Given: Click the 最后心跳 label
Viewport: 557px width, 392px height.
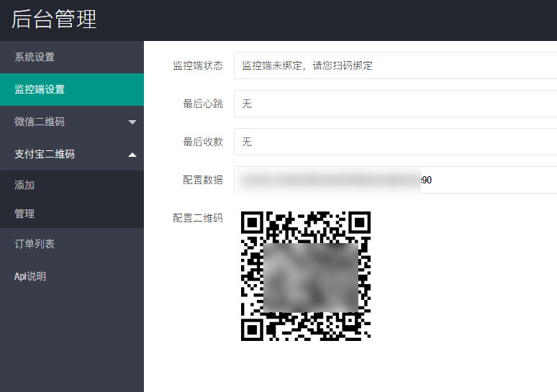Looking at the screenshot, I should pyautogui.click(x=203, y=104).
